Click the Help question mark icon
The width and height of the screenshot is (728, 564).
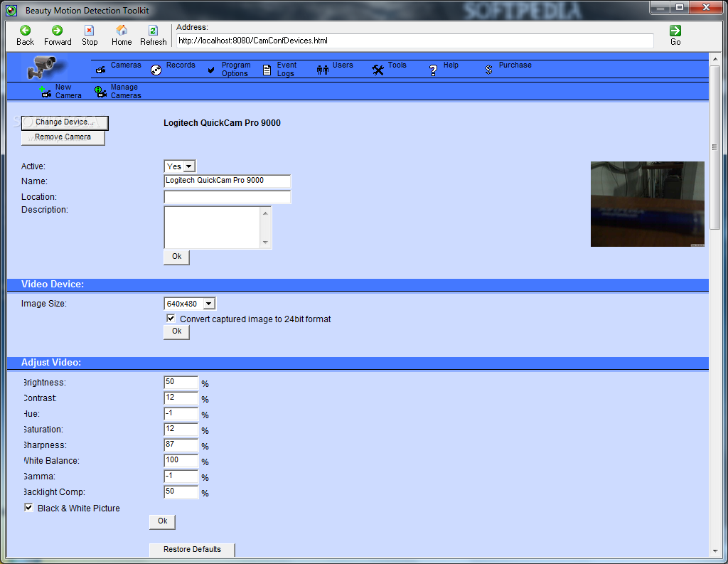(x=433, y=70)
